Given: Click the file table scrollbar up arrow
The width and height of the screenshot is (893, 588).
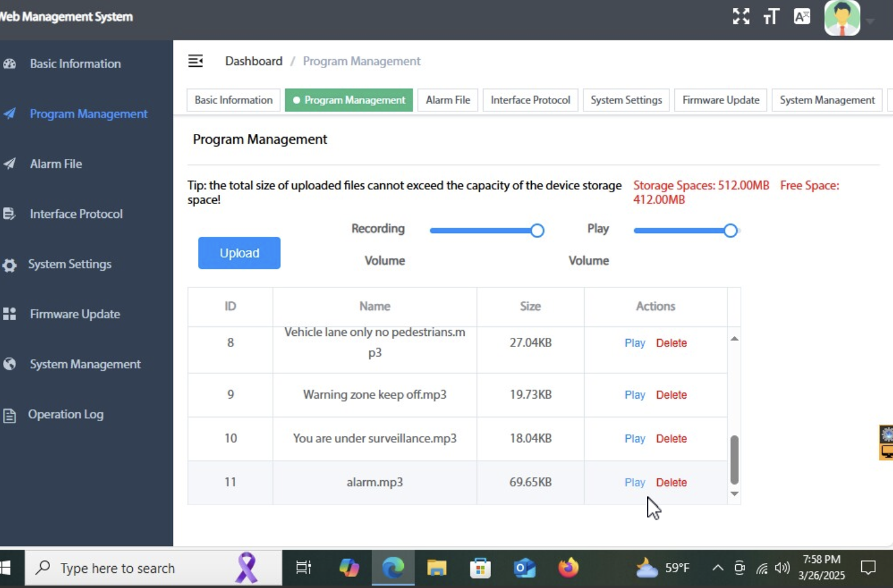Looking at the screenshot, I should 735,338.
